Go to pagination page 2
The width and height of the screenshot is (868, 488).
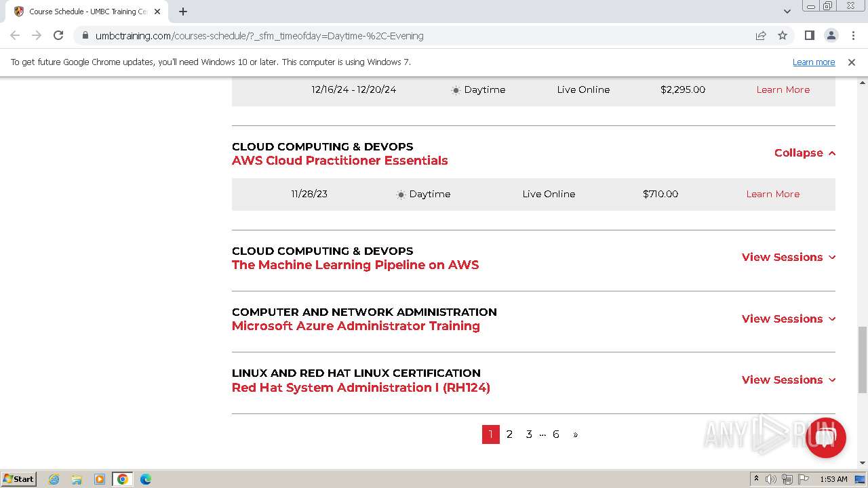(509, 434)
